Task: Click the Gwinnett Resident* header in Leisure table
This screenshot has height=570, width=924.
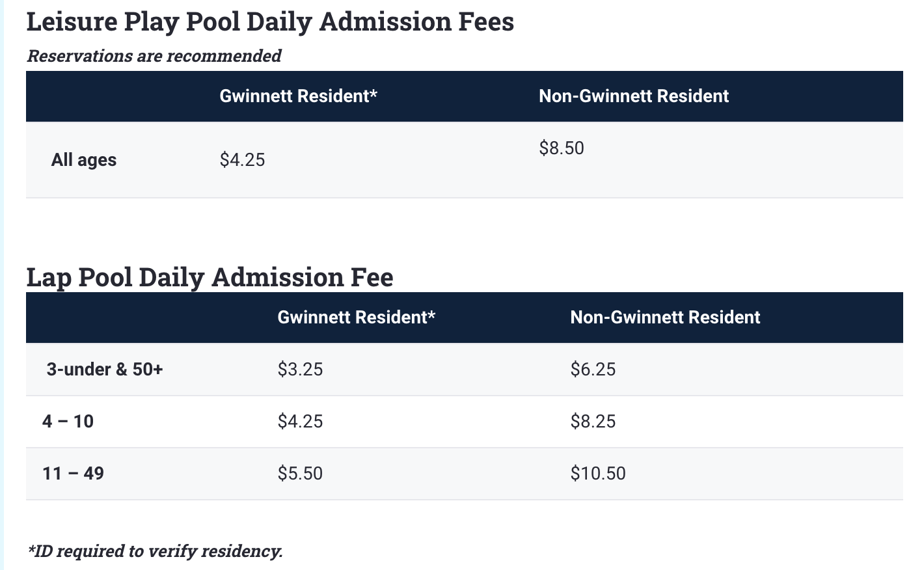Action: point(299,96)
